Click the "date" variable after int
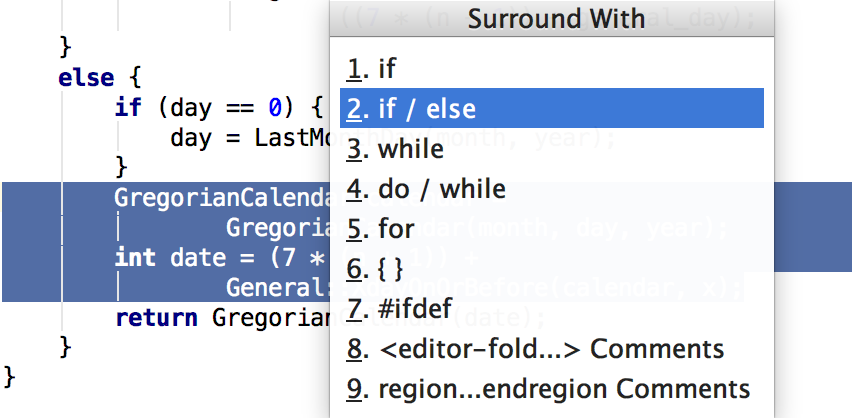Viewport: 852px width, 418px height. [198, 258]
